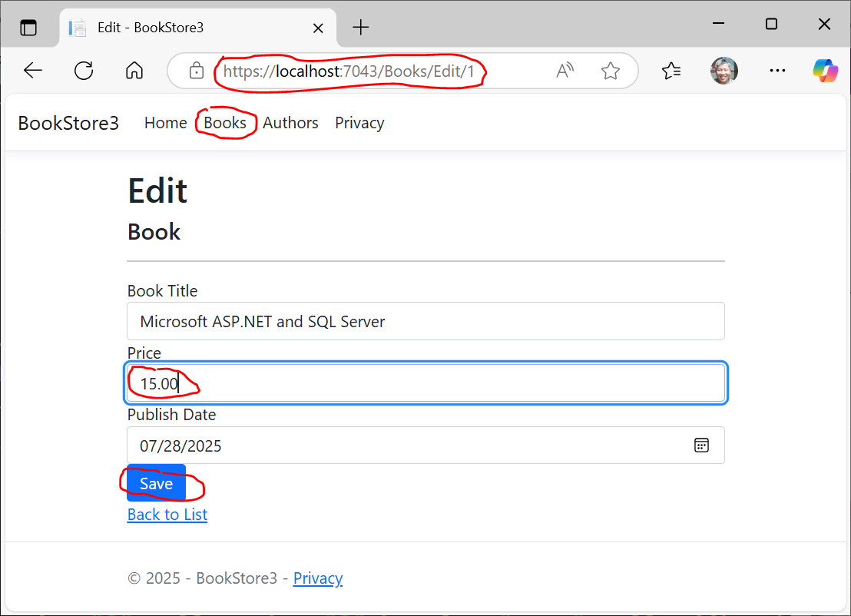Viewport: 851px width, 616px height.
Task: Open the Publish Date calendar picker
Action: (x=701, y=445)
